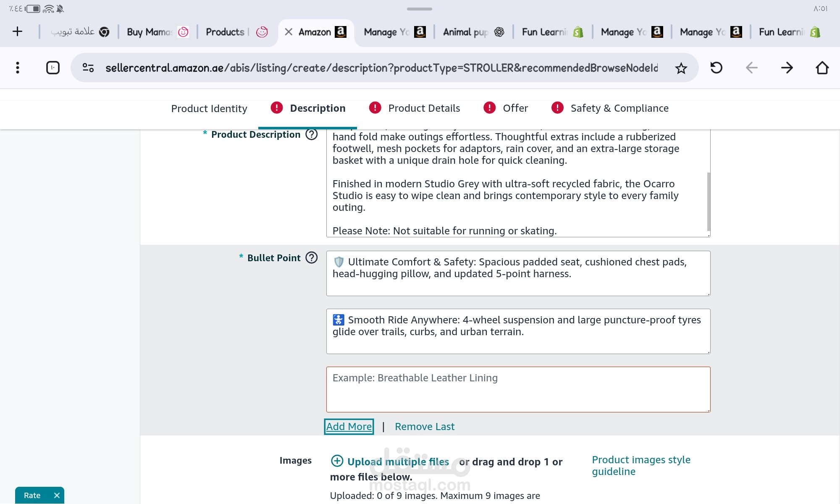The width and height of the screenshot is (840, 504).
Task: Click the Bullet Point help question icon
Action: click(x=312, y=257)
